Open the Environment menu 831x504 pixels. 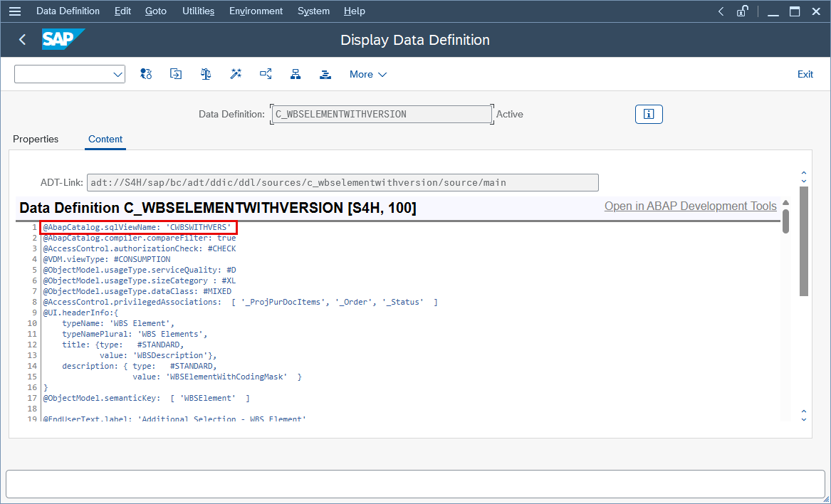click(x=256, y=11)
